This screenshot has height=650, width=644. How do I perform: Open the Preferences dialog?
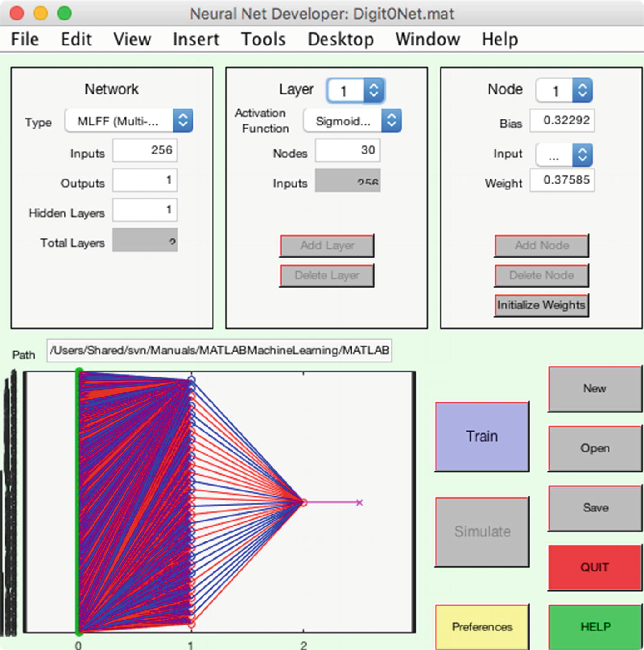pos(481,627)
